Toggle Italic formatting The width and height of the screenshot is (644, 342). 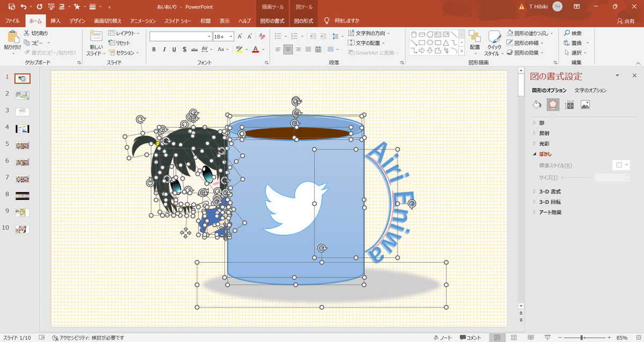(164, 49)
